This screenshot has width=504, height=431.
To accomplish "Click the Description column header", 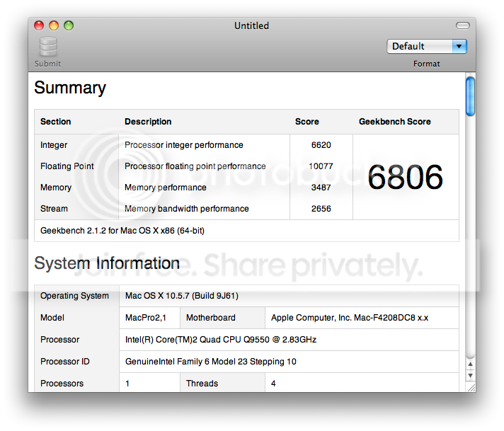I will (148, 122).
